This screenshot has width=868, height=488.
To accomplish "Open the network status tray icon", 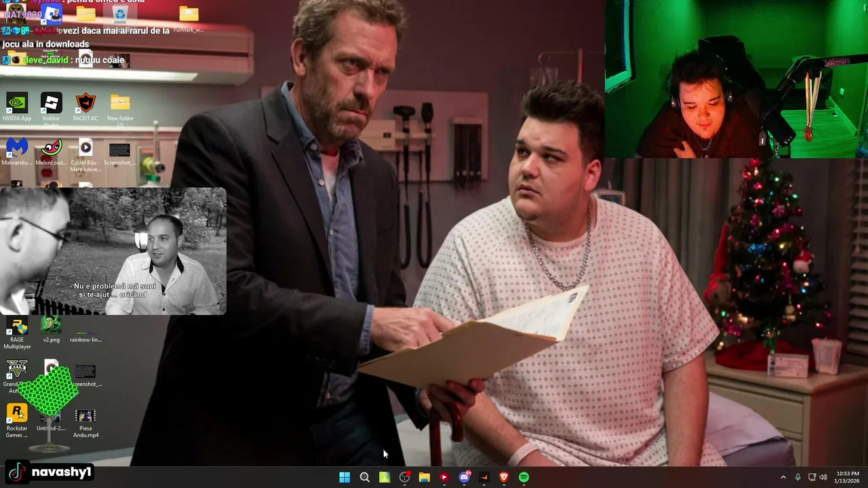I will coord(812,477).
